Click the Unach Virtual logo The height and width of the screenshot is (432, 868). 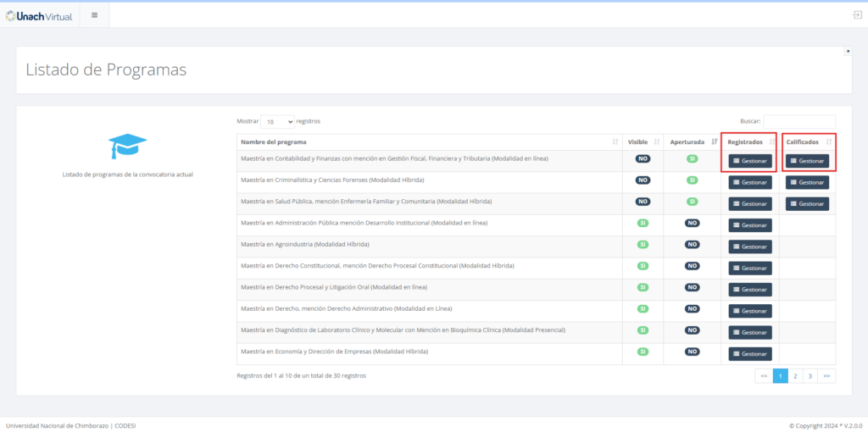[x=39, y=15]
